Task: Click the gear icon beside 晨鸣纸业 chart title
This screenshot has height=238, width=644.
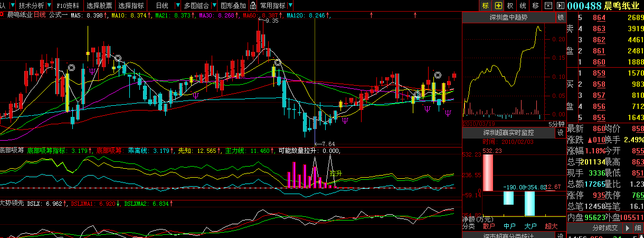Action: (x=3, y=15)
